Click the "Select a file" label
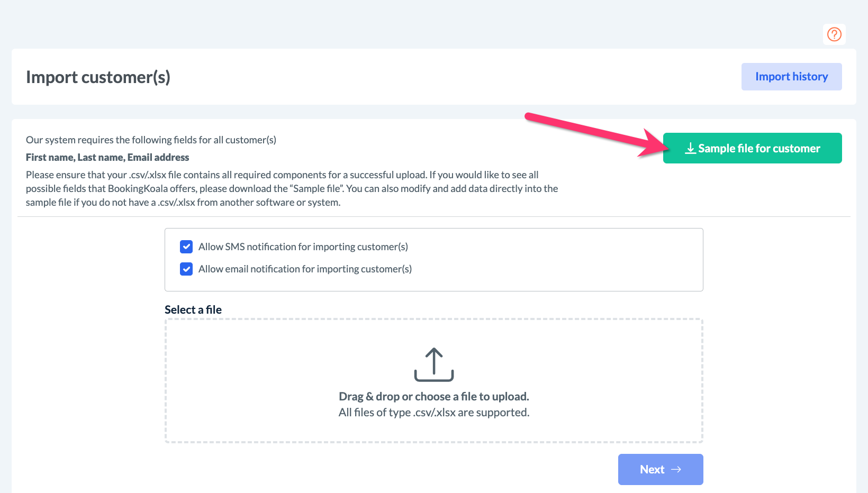Screen dimensions: 868x493 pos(193,310)
